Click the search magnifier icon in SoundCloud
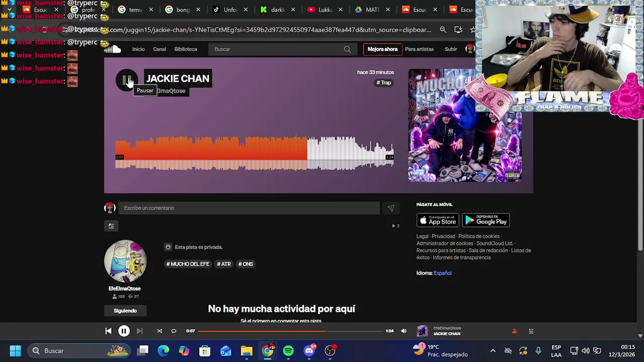Image resolution: width=644 pixels, height=362 pixels. (x=347, y=49)
